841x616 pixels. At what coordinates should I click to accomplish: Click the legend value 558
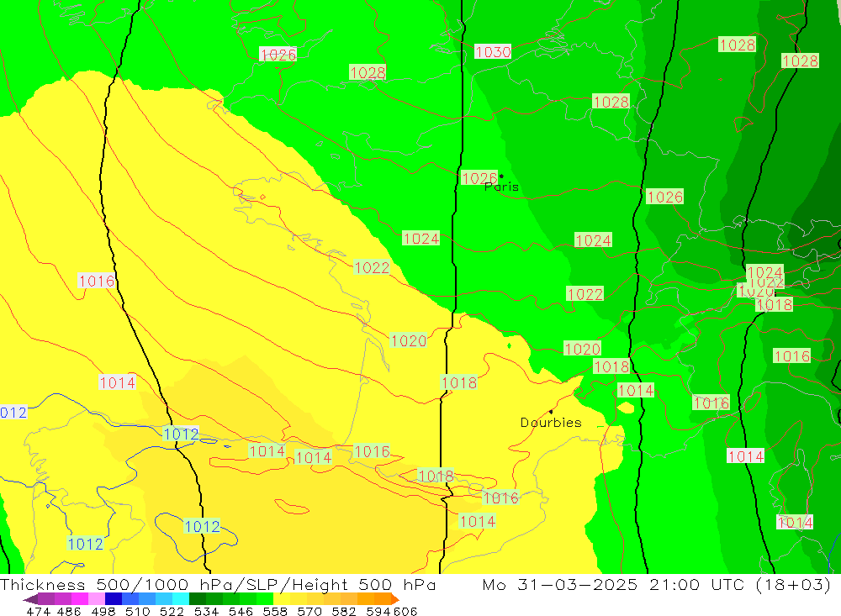275,611
